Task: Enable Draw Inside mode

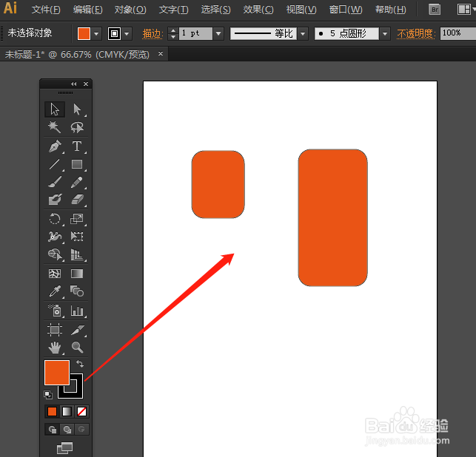Action: pyautogui.click(x=81, y=430)
